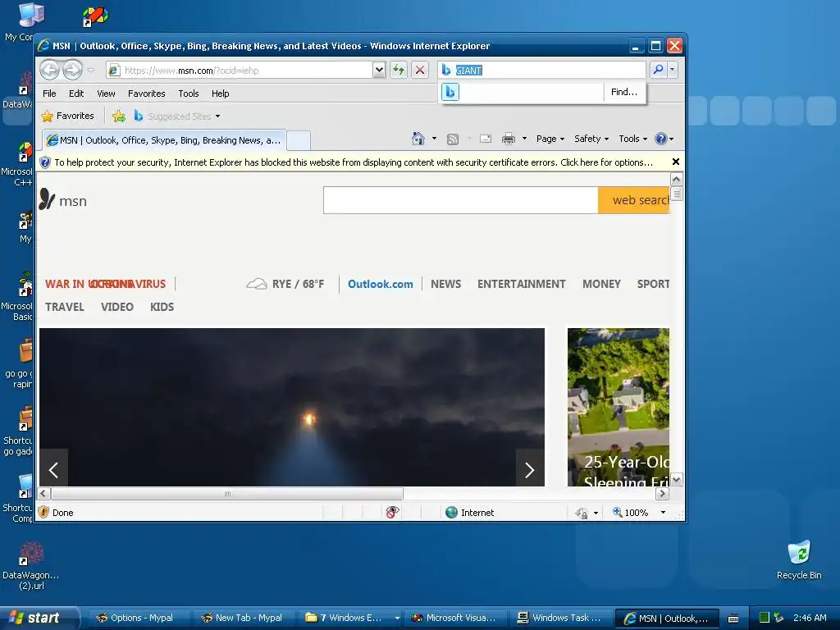This screenshot has width=840, height=630.
Task: Click the security information bar message
Action: coord(354,162)
